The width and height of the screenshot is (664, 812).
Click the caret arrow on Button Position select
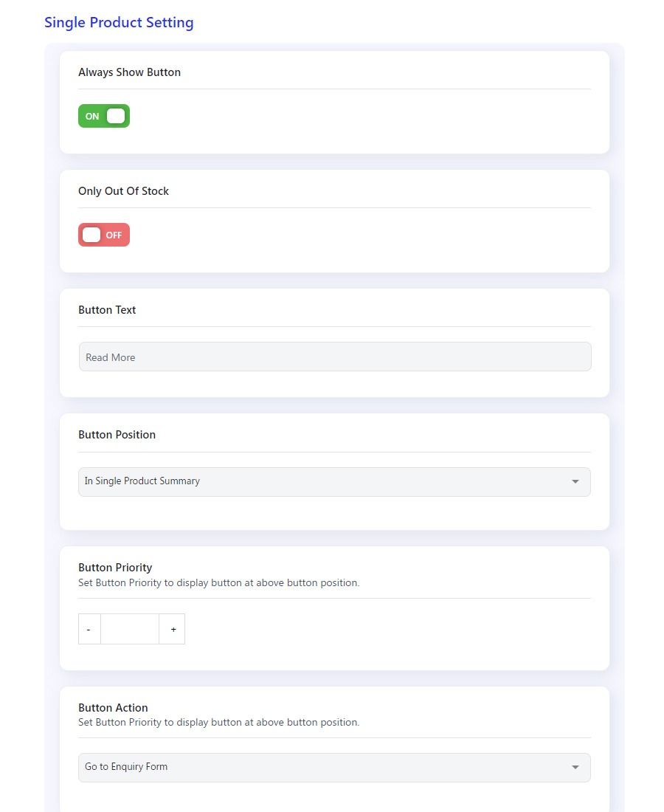pos(575,481)
